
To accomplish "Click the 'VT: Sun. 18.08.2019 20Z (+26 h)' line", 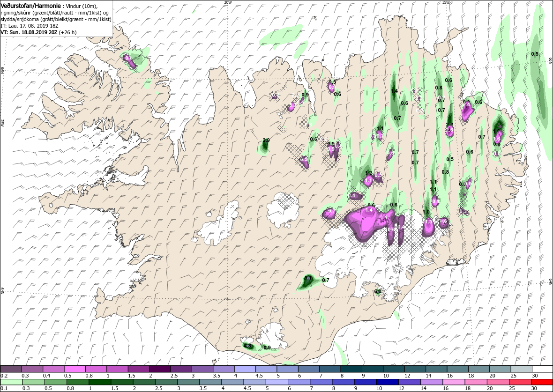I will (39, 32).
